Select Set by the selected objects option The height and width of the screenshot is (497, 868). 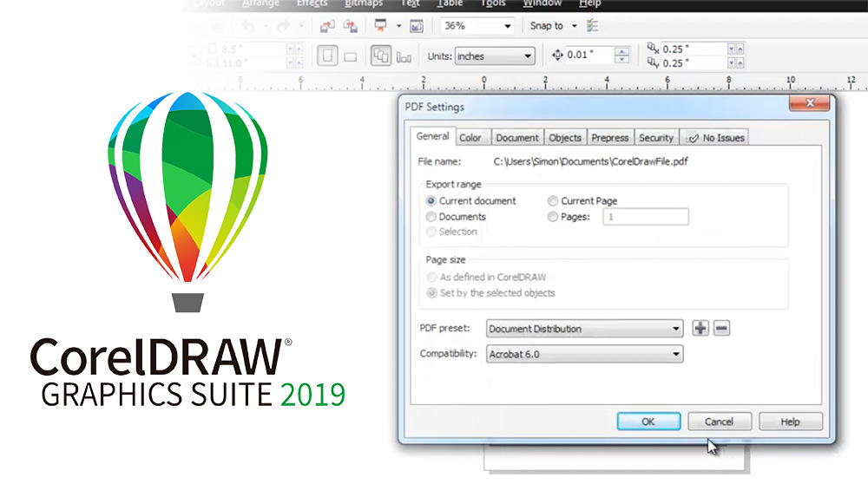pyautogui.click(x=431, y=293)
